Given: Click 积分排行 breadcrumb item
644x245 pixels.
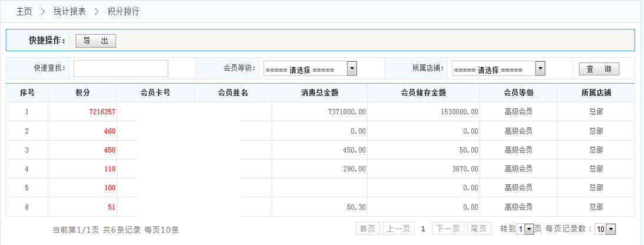Looking at the screenshot, I should pyautogui.click(x=124, y=11).
